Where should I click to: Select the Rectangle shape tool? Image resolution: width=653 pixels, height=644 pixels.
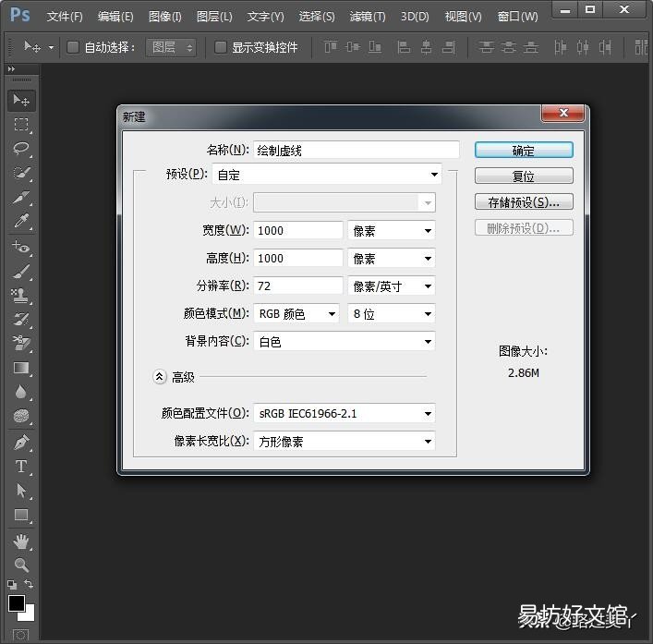[x=21, y=515]
